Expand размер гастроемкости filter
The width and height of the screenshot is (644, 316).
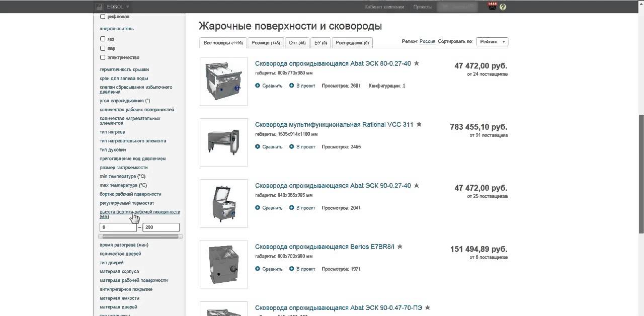124,168
